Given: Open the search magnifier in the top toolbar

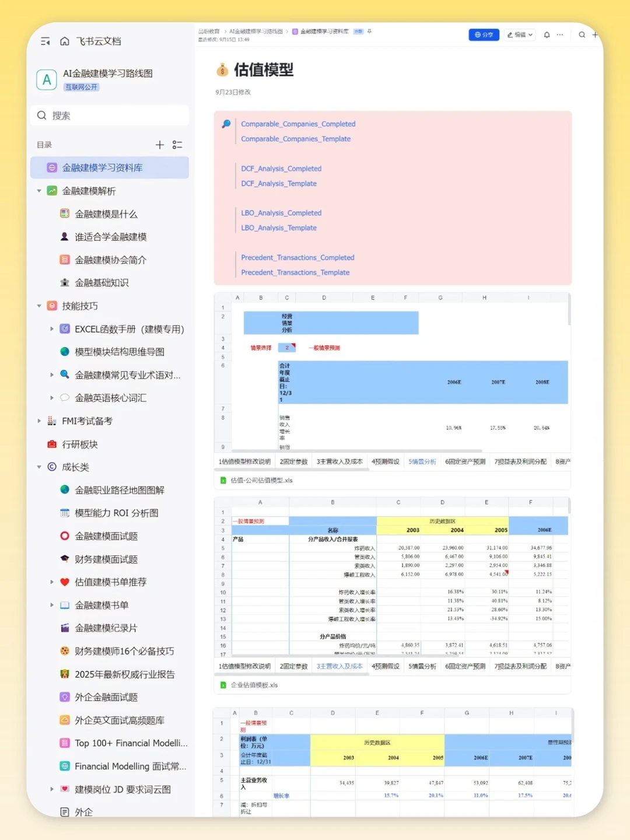Looking at the screenshot, I should point(582,35).
